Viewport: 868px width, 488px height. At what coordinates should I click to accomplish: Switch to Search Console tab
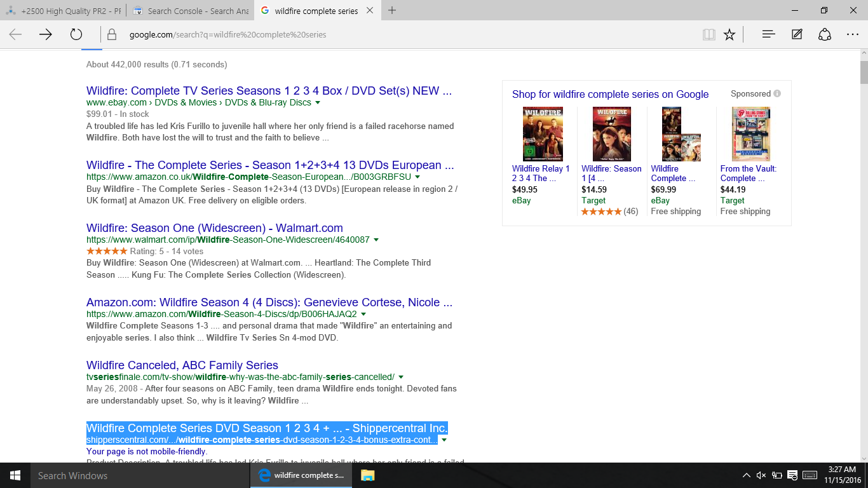[x=191, y=11]
